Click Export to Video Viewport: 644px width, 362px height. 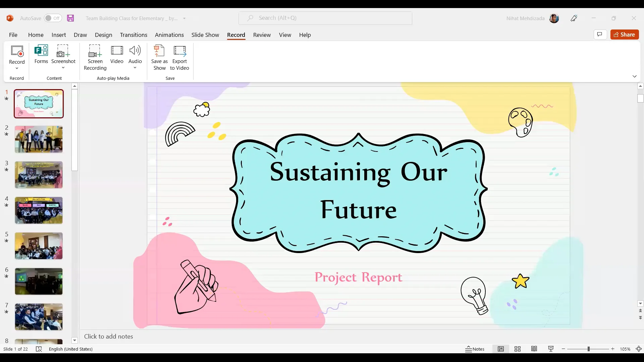click(x=179, y=57)
